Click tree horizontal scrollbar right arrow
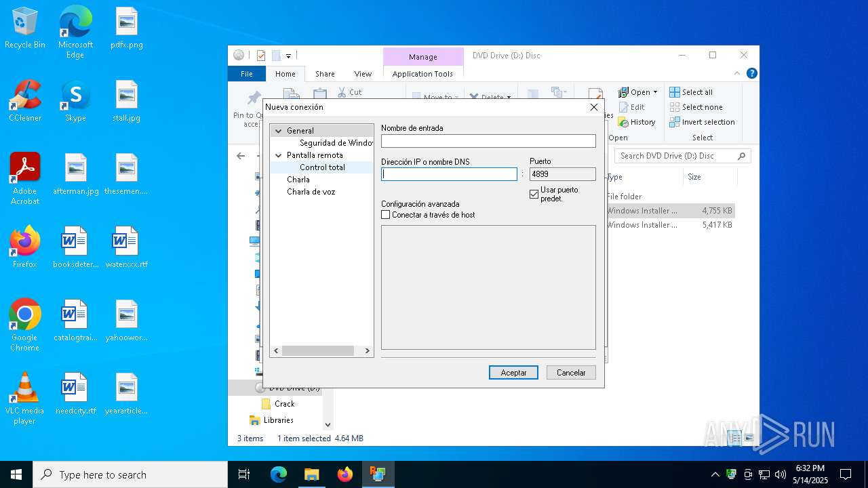 click(368, 351)
